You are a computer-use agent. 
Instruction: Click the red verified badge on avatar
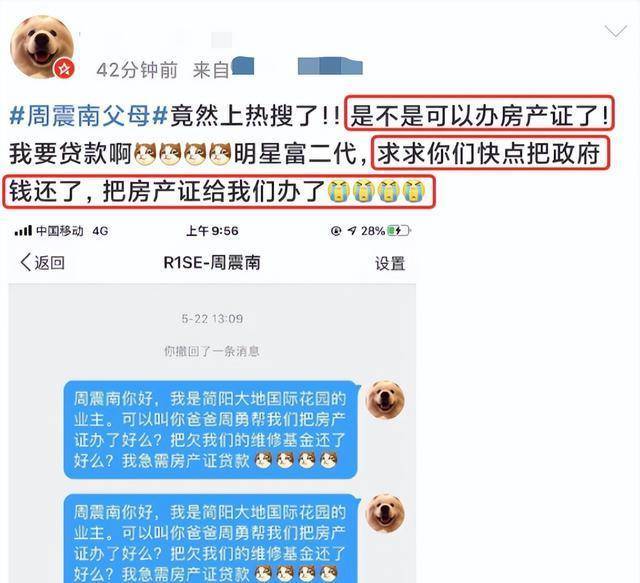(x=64, y=68)
